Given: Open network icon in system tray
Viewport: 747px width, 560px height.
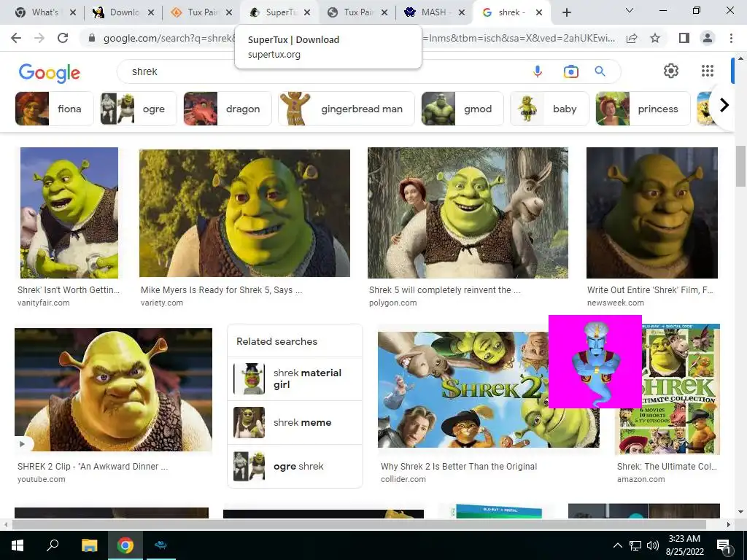Looking at the screenshot, I should click(x=635, y=545).
